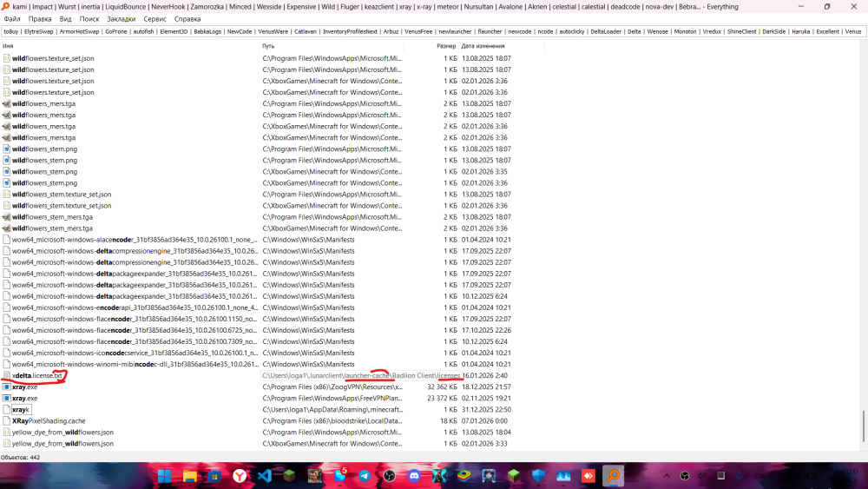Click the file icon of xdelta.license.txt
Screen dimensions: 868x489
tap(7, 375)
